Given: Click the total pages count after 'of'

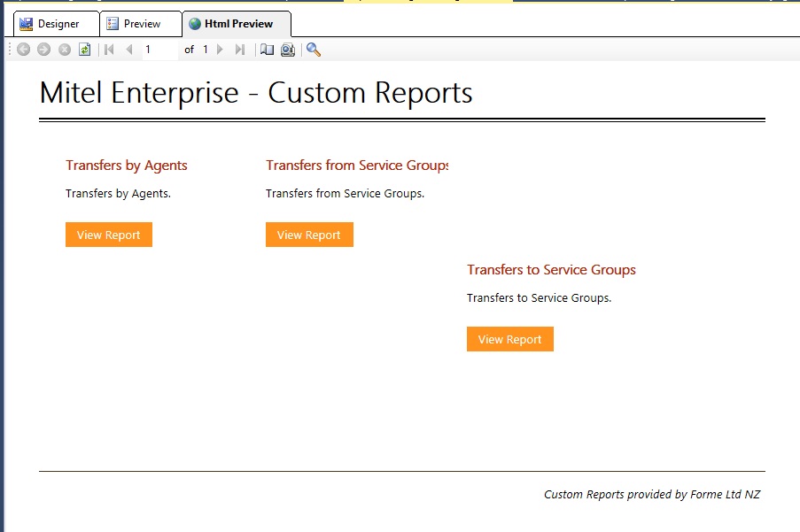Looking at the screenshot, I should click(x=206, y=50).
